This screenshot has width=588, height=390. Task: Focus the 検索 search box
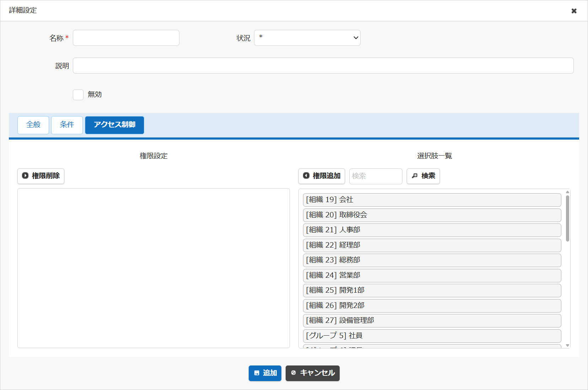376,176
